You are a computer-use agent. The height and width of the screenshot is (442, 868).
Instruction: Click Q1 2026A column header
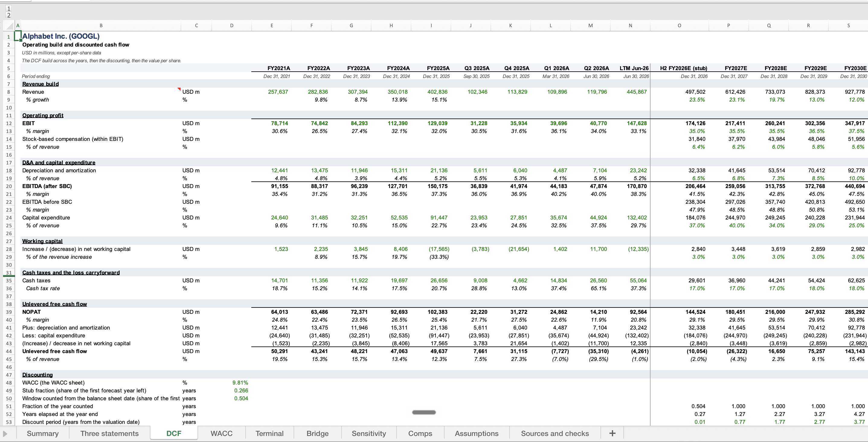click(x=556, y=68)
